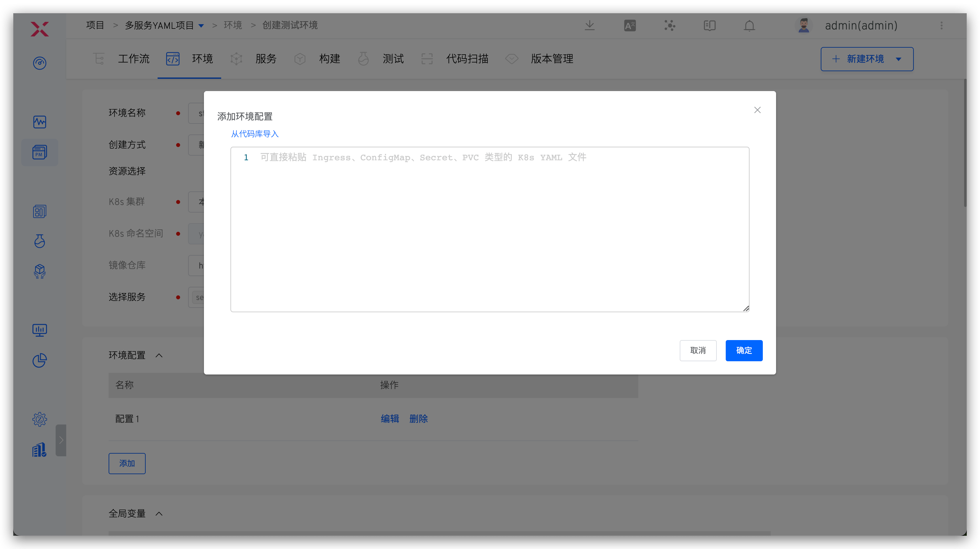Select the dashboard speedometer icon in the sidebar

tap(40, 63)
